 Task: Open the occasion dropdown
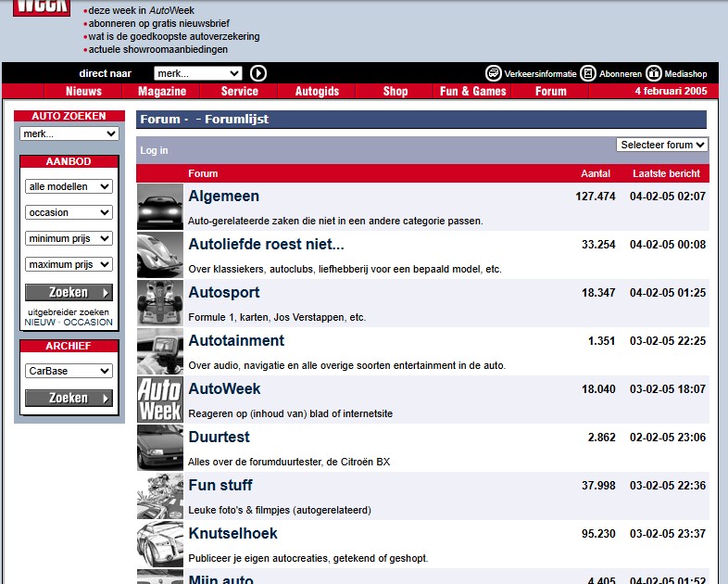[69, 212]
